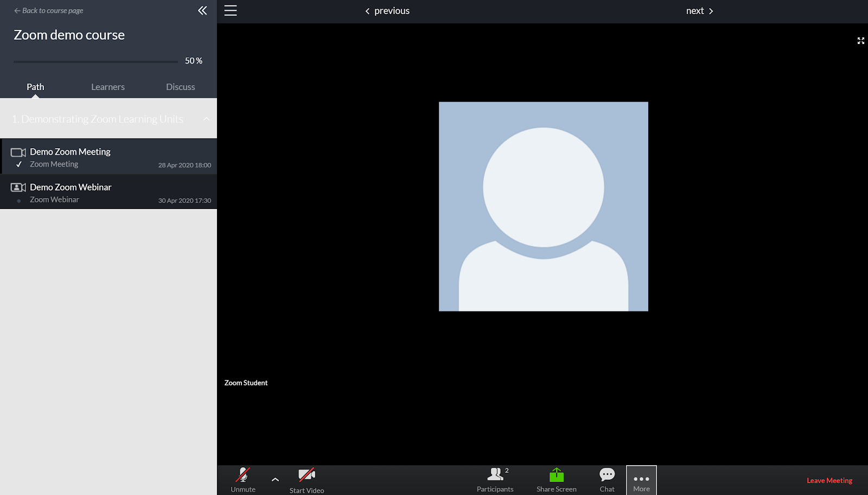The height and width of the screenshot is (495, 868).
Task: Open the hamburger navigation menu
Action: (230, 10)
